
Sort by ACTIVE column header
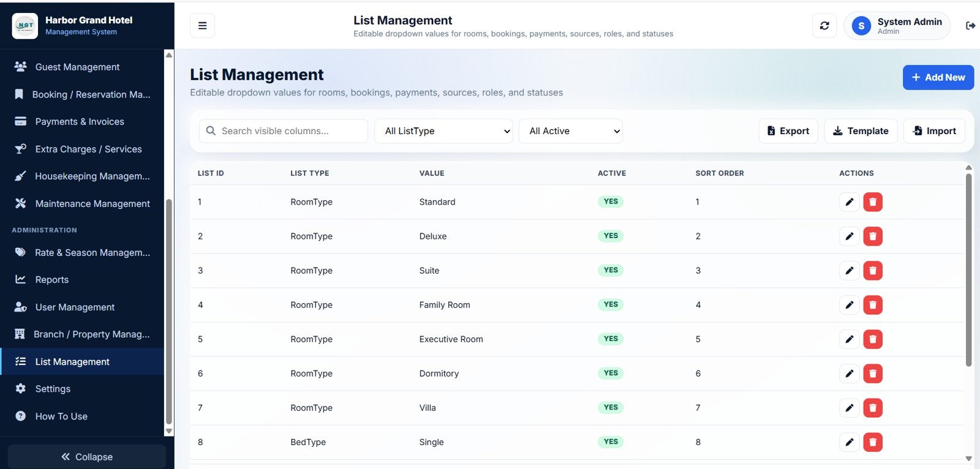click(612, 173)
